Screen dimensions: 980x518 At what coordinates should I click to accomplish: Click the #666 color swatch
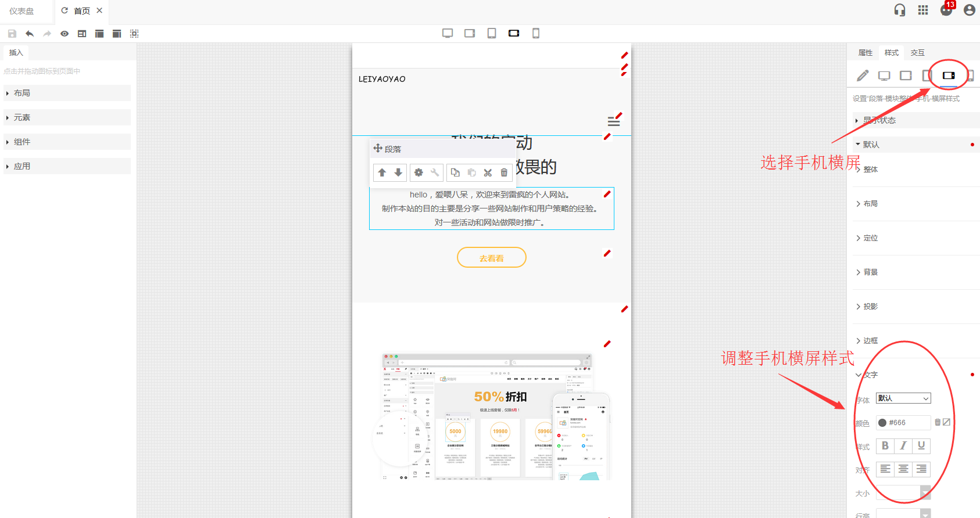coord(882,423)
